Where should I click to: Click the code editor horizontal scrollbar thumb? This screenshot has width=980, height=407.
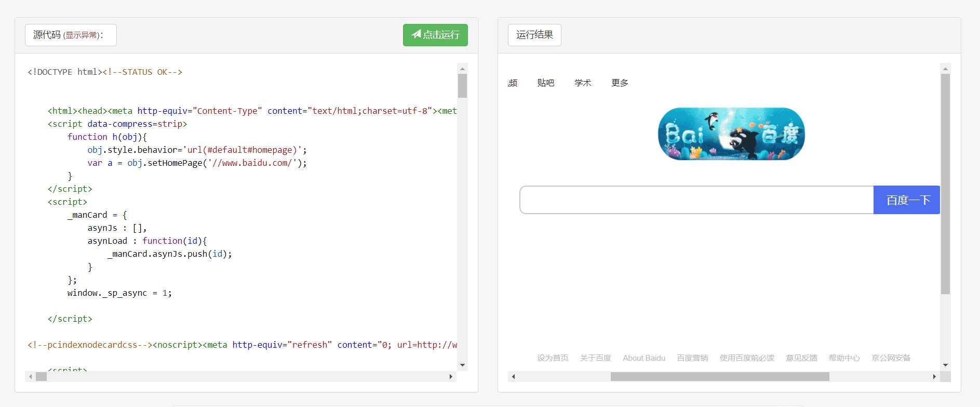pos(41,377)
